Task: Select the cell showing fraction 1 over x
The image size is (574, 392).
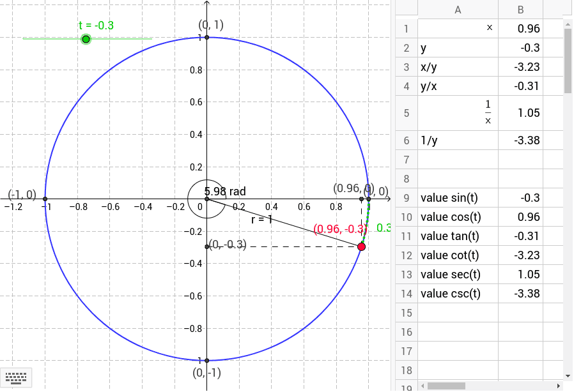Action: pyautogui.click(x=458, y=113)
